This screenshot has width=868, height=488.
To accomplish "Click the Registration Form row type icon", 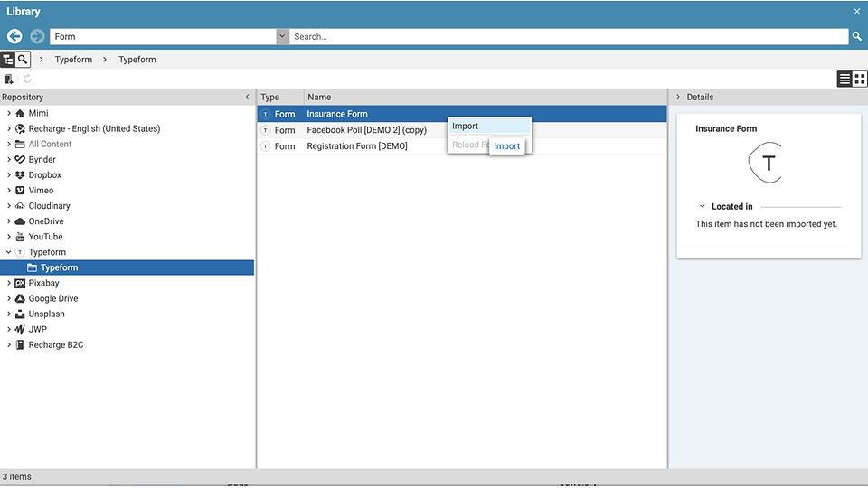I will point(266,146).
